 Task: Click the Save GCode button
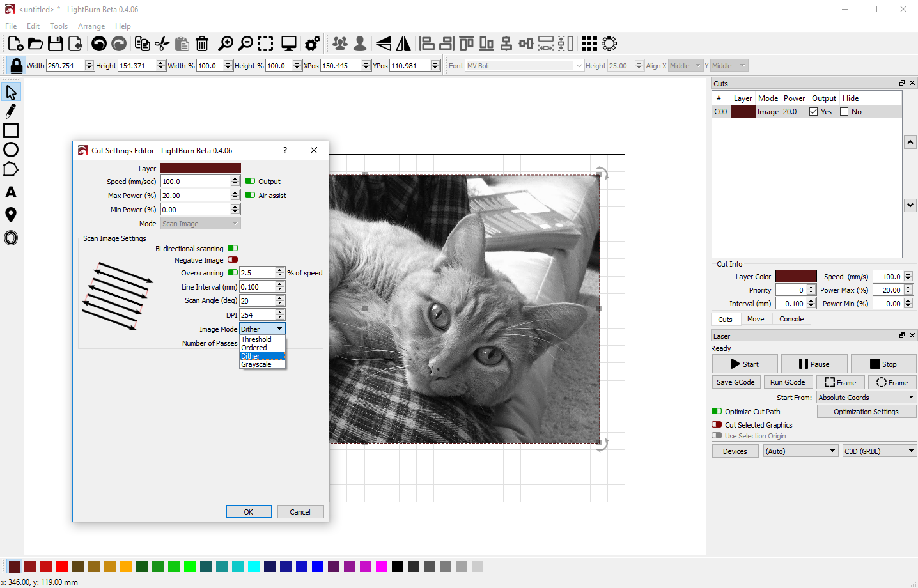point(736,382)
